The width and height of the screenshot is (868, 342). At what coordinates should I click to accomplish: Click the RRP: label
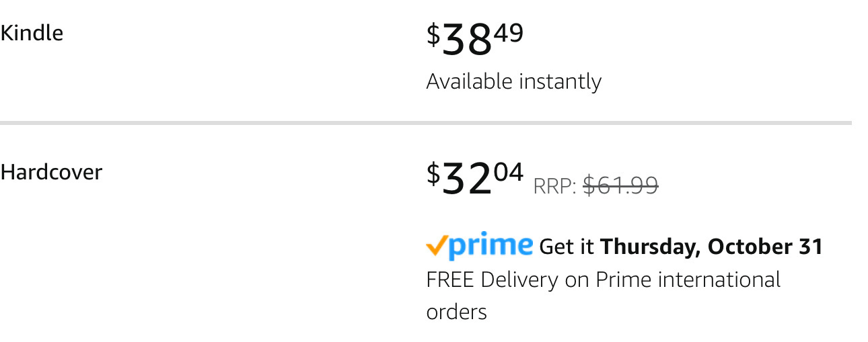pos(554,186)
